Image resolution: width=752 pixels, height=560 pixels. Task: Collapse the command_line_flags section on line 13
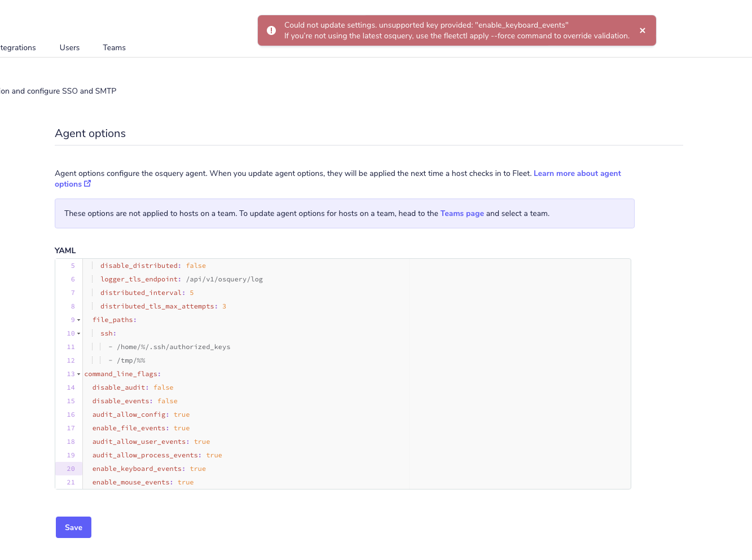point(78,374)
